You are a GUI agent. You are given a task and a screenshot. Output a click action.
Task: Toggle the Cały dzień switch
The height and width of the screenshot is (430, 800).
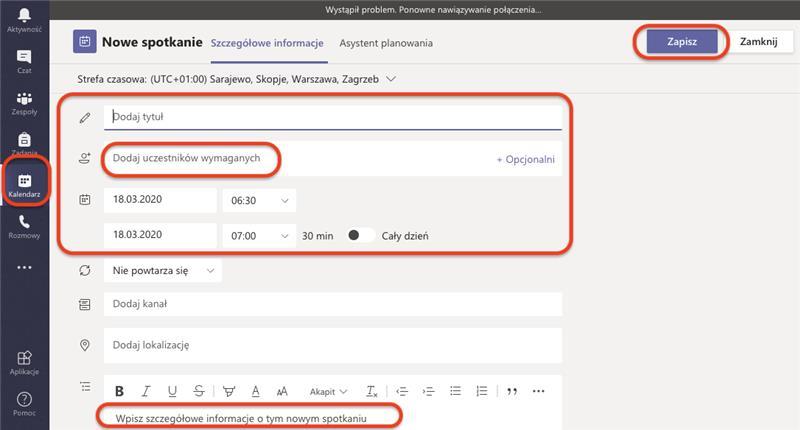360,235
